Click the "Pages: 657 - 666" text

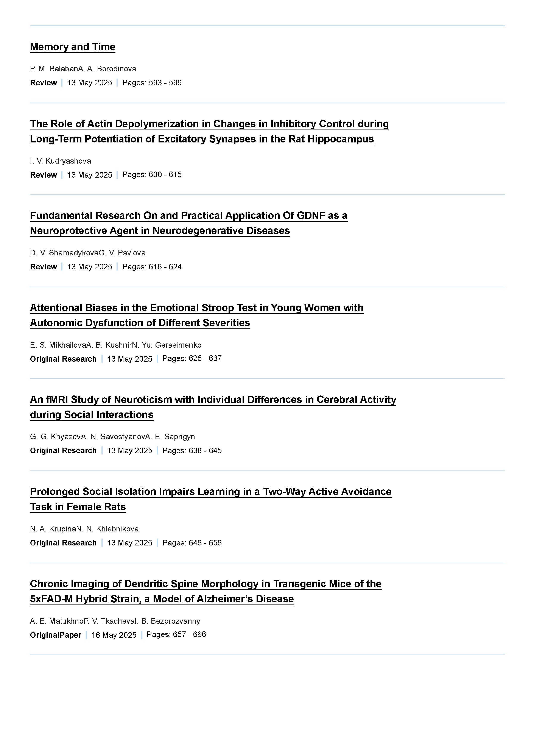tap(176, 634)
